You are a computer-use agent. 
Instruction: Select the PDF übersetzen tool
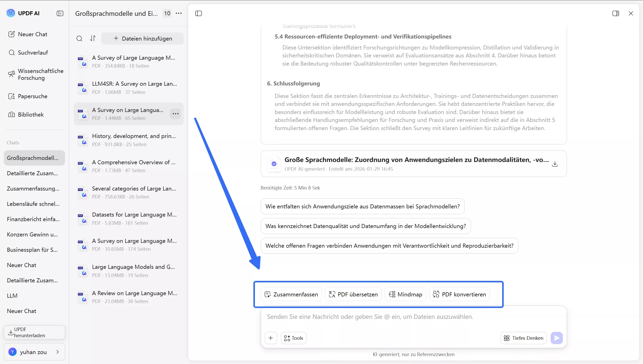(x=353, y=294)
